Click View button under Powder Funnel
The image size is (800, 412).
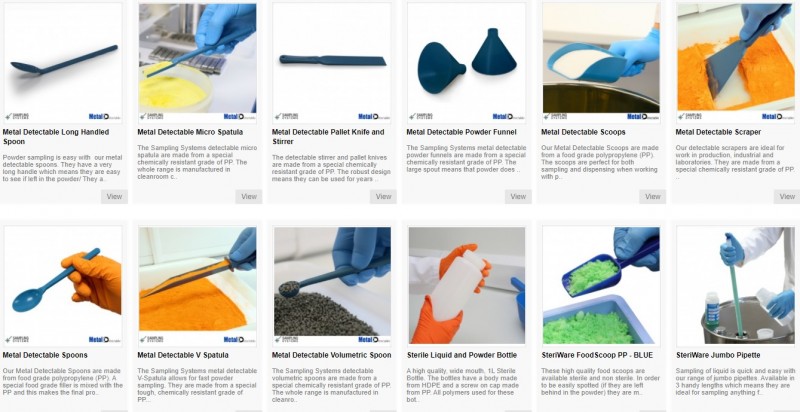[518, 196]
